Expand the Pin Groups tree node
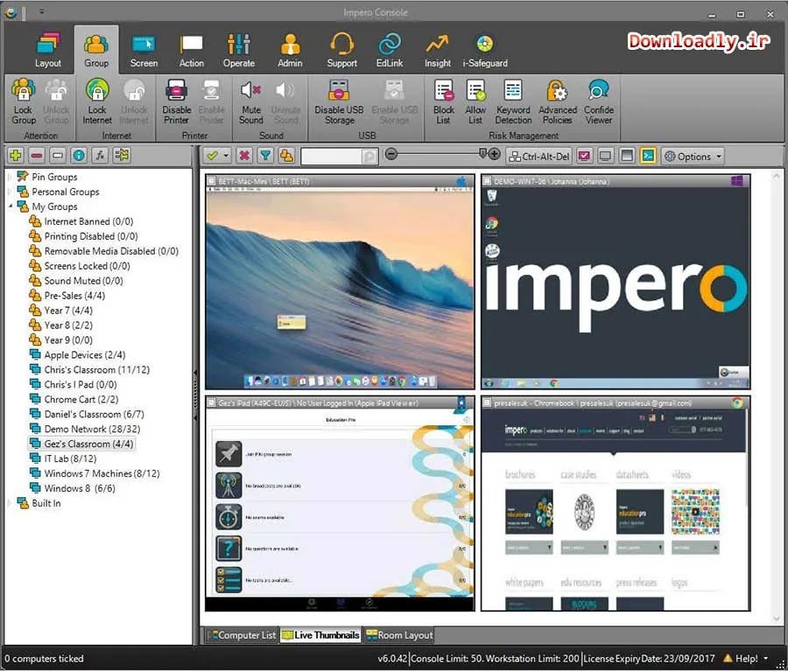This screenshot has height=672, width=788. tap(9, 177)
